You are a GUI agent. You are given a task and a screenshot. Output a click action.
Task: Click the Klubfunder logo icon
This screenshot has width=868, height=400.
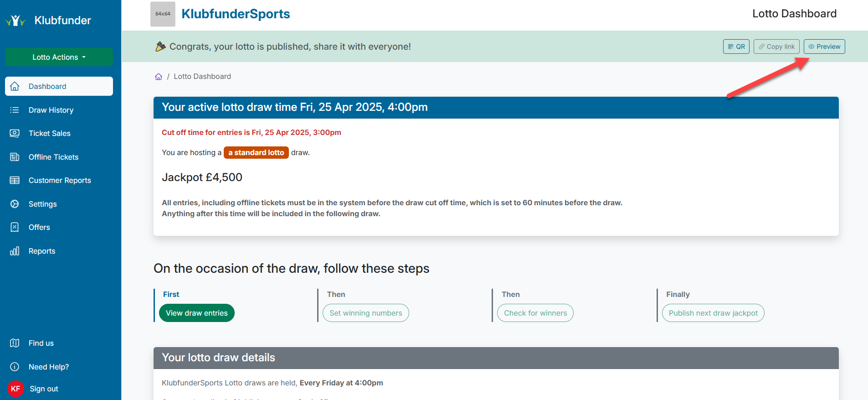coord(15,21)
